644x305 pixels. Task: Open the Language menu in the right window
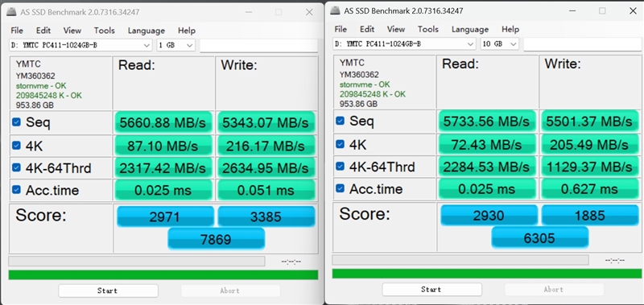tap(470, 29)
